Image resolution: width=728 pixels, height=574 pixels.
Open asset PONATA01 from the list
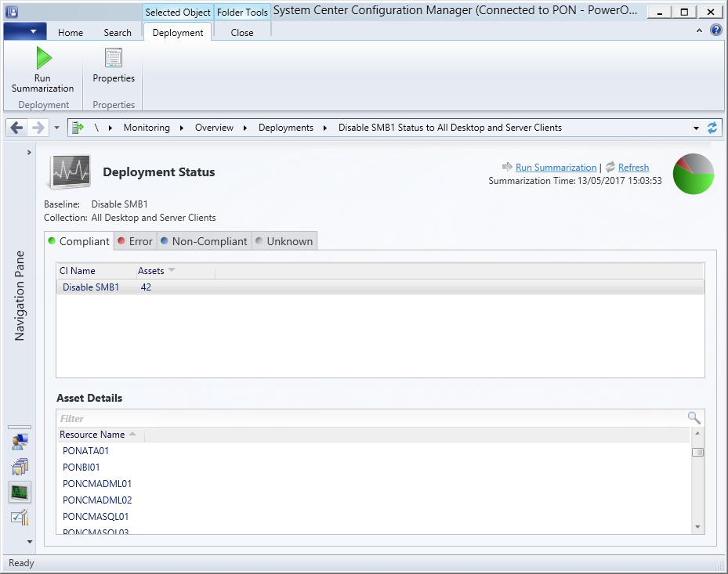85,450
